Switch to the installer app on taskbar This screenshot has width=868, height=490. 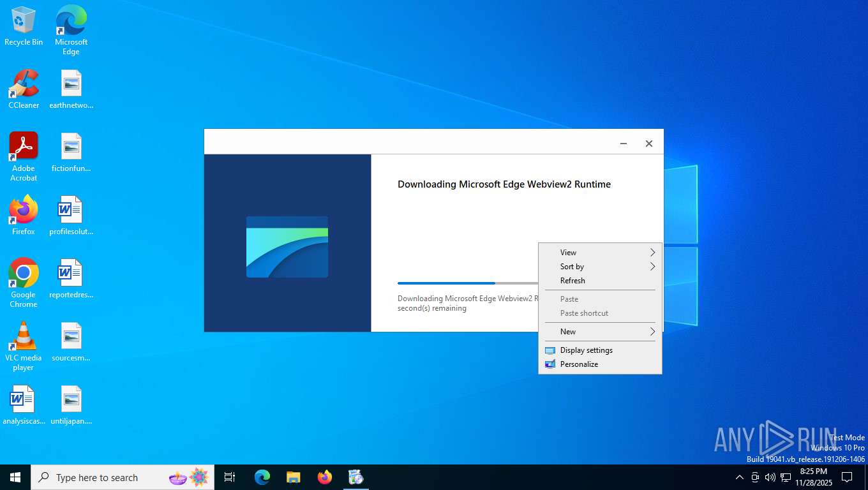click(356, 477)
